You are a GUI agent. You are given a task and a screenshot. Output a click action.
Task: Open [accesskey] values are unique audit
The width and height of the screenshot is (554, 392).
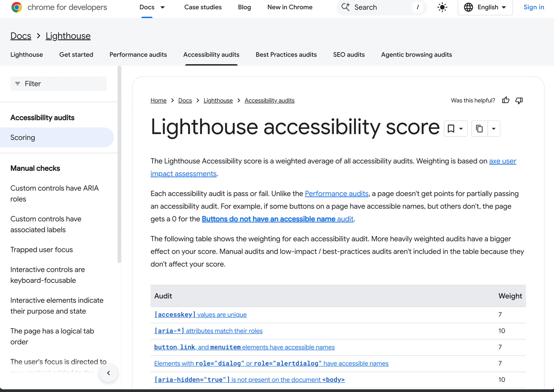[200, 315]
